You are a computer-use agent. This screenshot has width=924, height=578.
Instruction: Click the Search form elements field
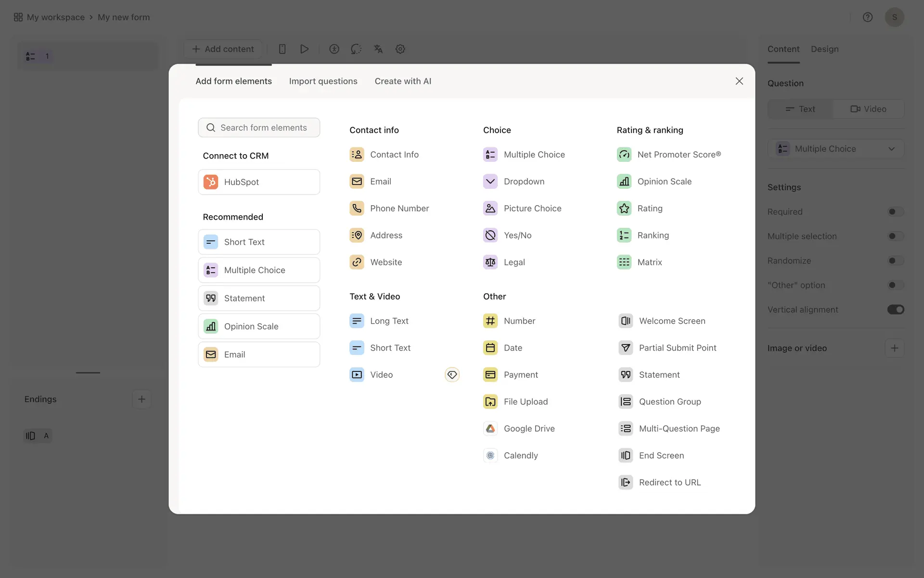(x=259, y=128)
